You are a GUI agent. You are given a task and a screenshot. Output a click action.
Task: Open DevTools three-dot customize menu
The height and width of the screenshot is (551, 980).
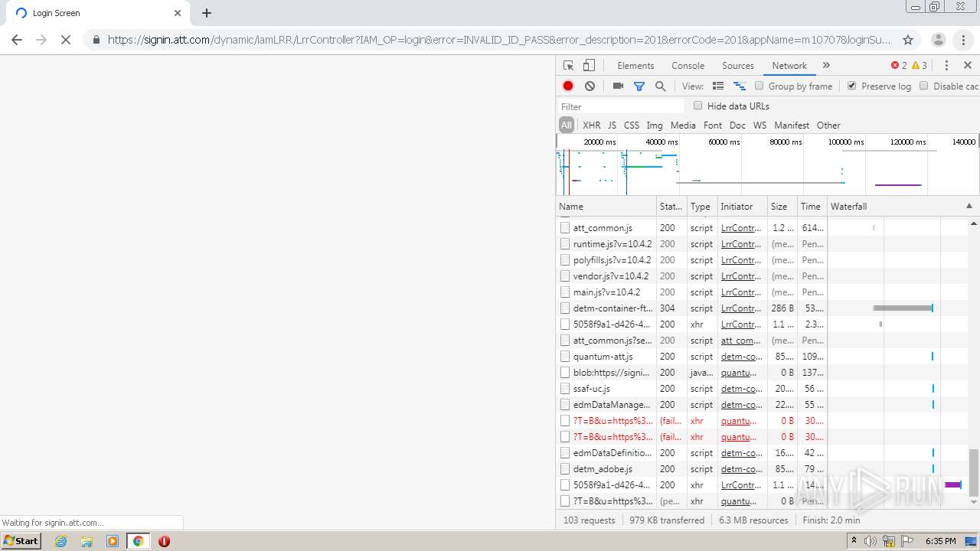[946, 66]
